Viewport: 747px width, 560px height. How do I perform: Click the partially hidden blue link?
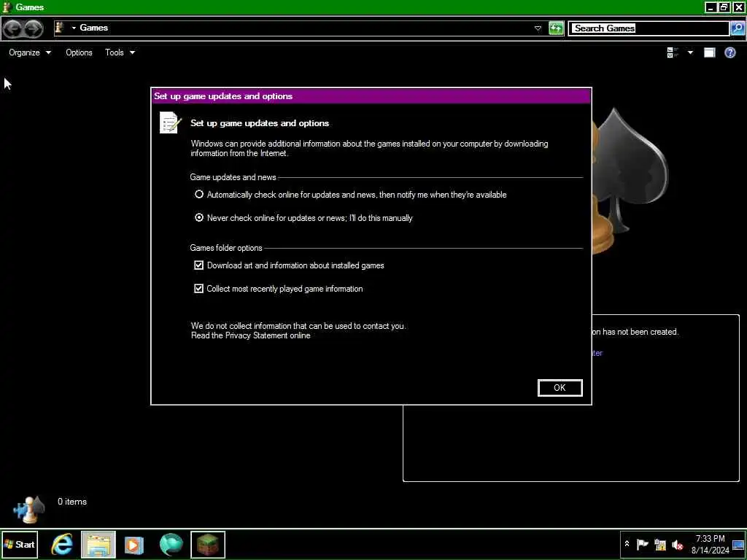click(597, 353)
